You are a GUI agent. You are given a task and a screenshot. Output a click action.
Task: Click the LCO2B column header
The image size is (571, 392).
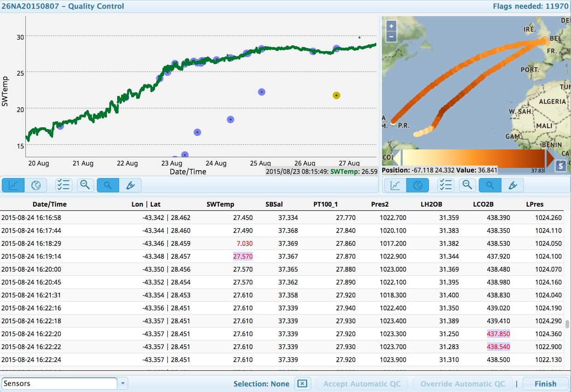coord(484,204)
